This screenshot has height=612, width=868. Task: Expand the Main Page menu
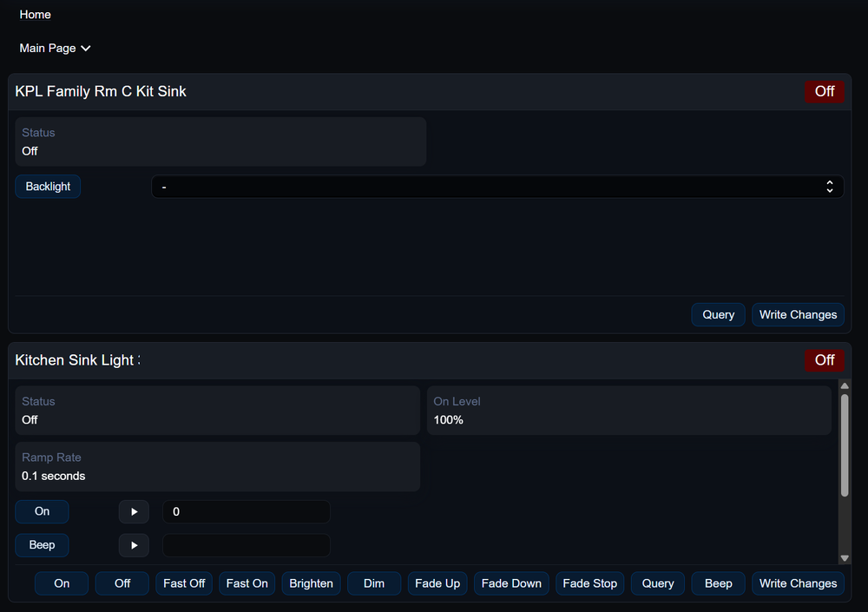click(x=55, y=49)
